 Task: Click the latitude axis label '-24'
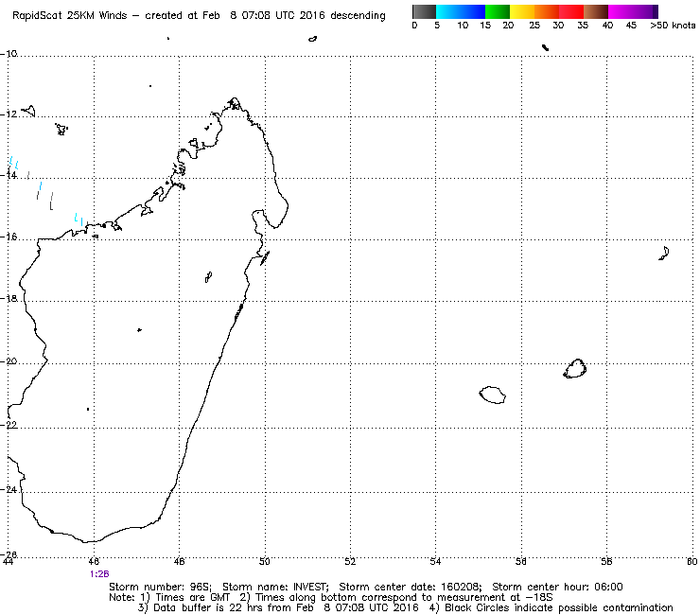[x=9, y=489]
